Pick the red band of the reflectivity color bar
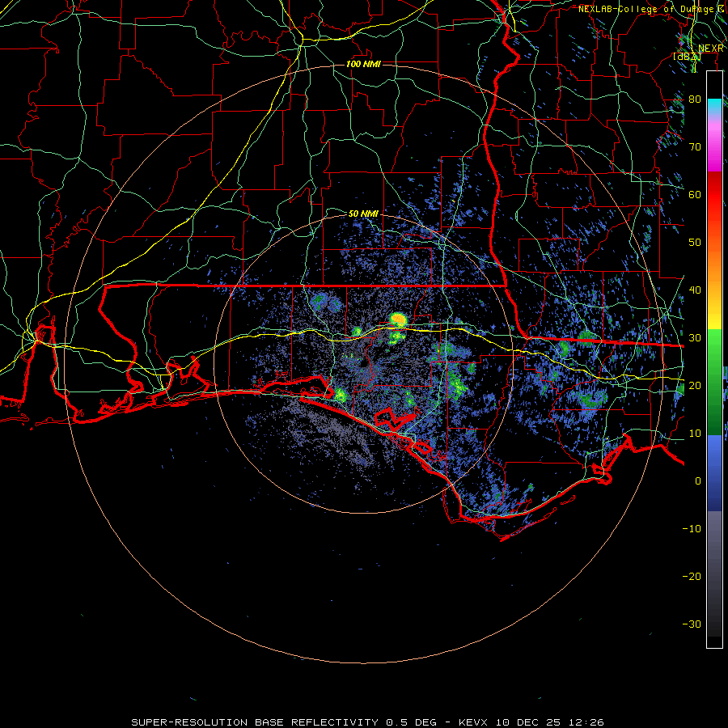 714,196
